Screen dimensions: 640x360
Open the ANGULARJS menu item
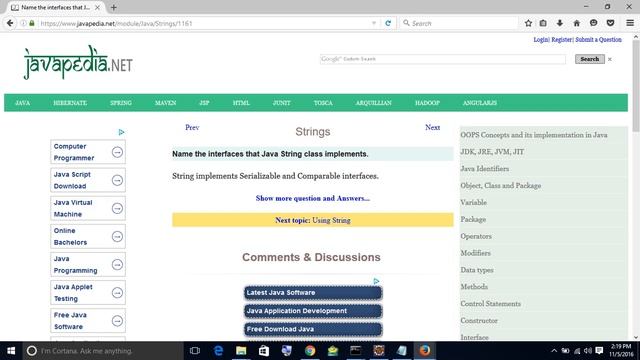coord(480,103)
